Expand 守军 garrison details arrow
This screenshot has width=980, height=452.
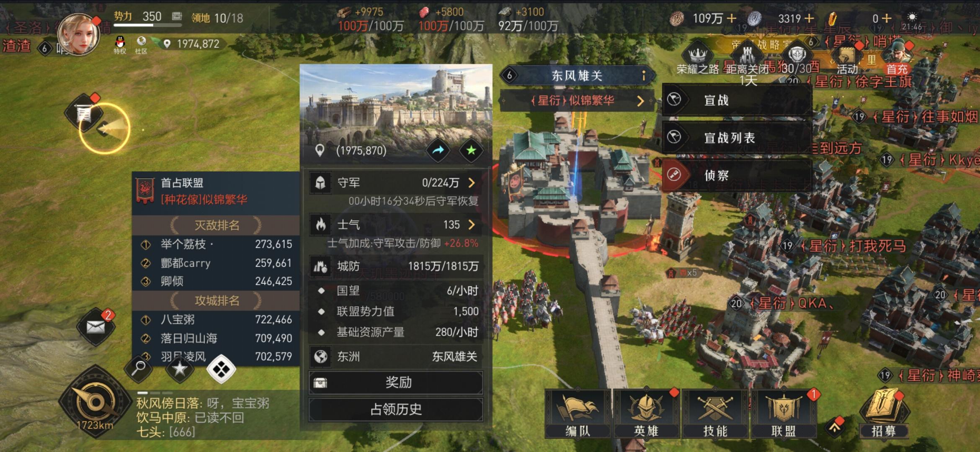pos(472,183)
